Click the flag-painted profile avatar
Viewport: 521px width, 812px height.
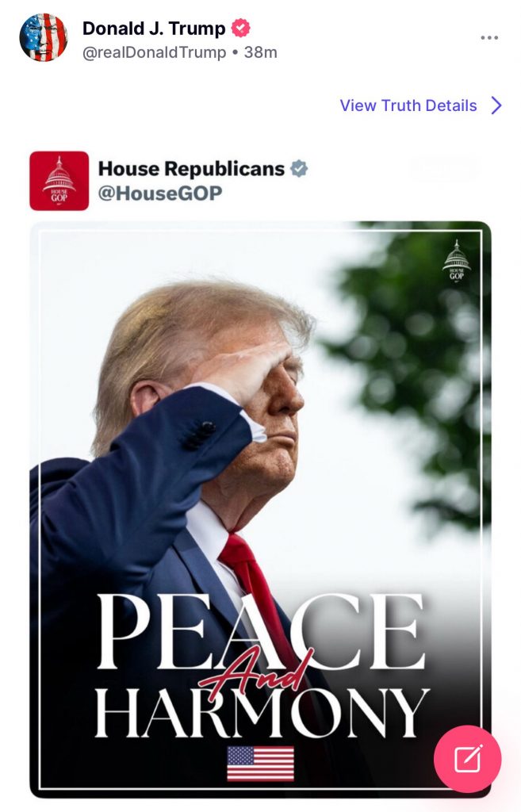44,37
